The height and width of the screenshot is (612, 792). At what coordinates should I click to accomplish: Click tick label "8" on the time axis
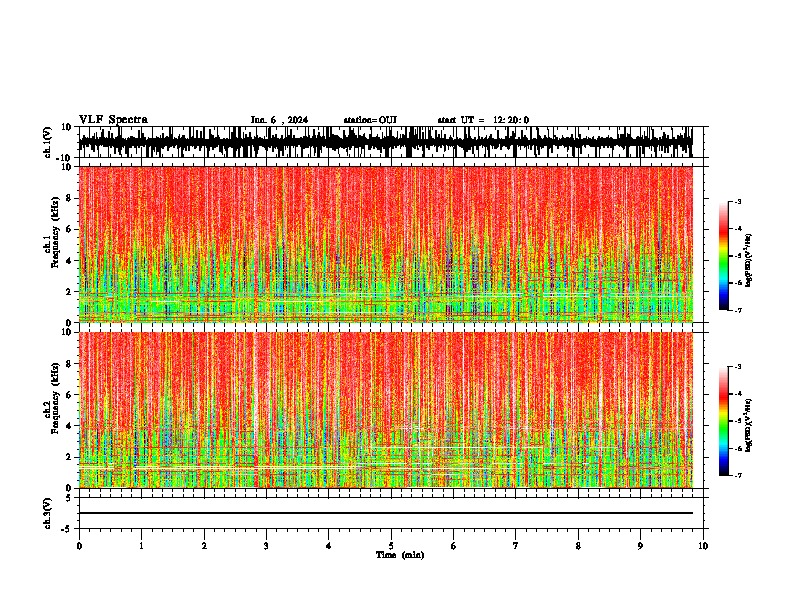(578, 546)
